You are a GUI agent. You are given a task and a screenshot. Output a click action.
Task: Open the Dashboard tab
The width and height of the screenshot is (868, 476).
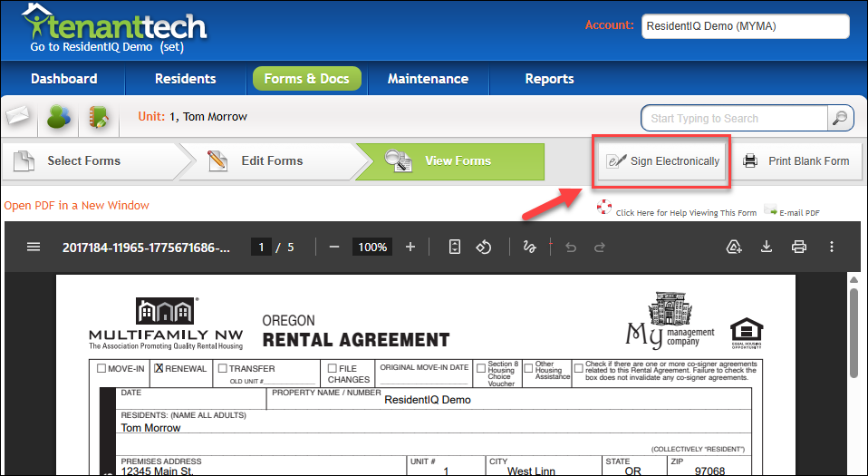63,79
